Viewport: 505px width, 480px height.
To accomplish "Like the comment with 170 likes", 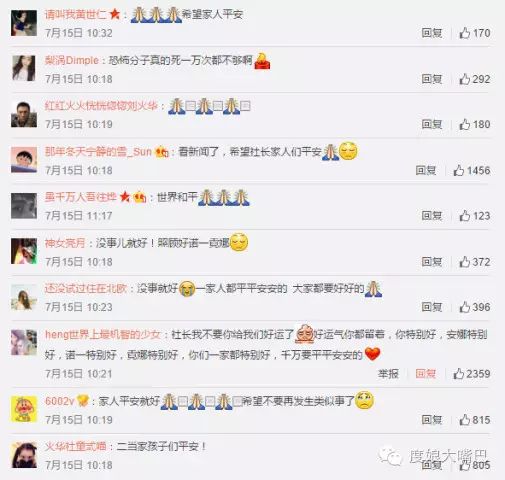I will click(x=465, y=33).
